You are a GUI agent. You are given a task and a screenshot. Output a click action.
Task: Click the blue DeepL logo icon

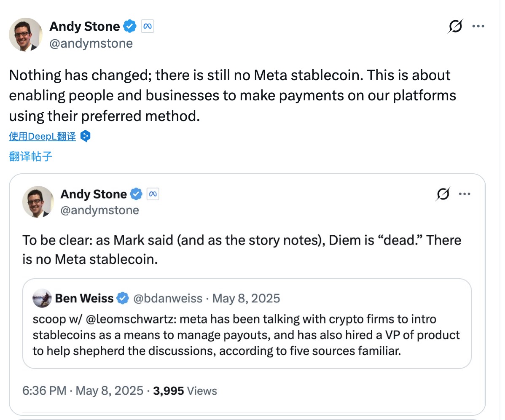click(85, 136)
